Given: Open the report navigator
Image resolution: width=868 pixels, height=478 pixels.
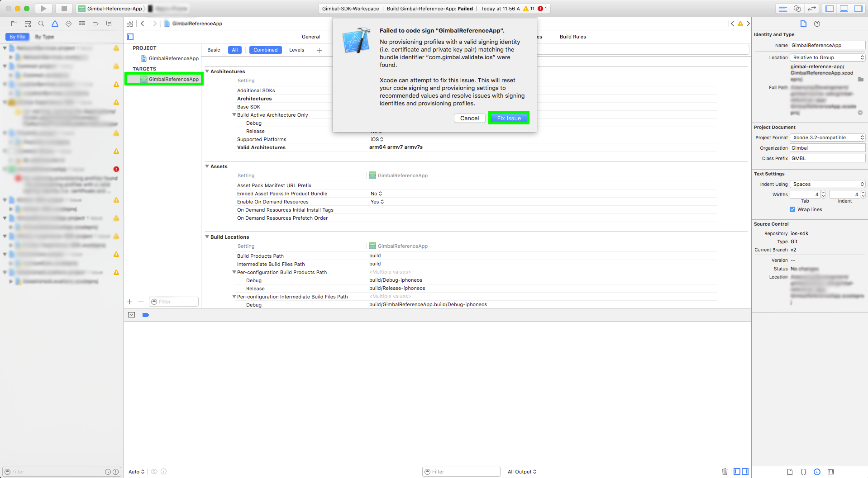Looking at the screenshot, I should coord(109,24).
